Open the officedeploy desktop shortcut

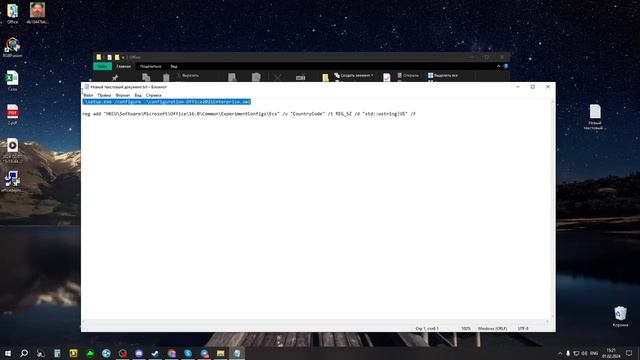[x=12, y=181]
